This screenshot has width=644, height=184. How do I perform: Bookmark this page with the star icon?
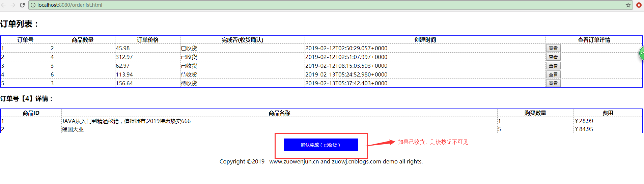(628, 5)
